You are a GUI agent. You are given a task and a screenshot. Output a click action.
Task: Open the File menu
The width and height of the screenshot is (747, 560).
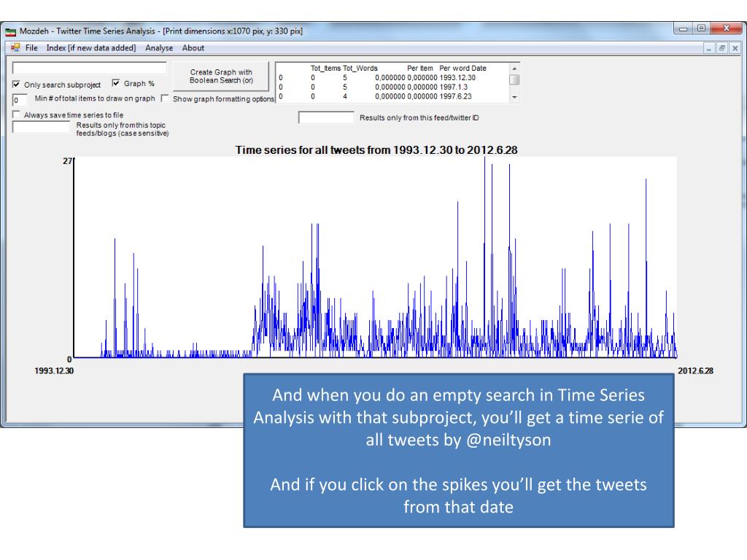31,47
